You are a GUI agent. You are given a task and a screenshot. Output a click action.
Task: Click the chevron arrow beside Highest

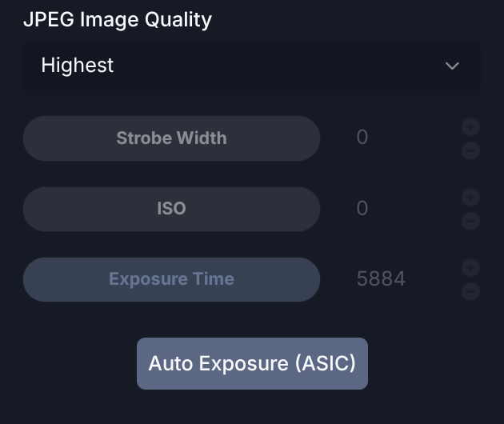[x=452, y=66]
